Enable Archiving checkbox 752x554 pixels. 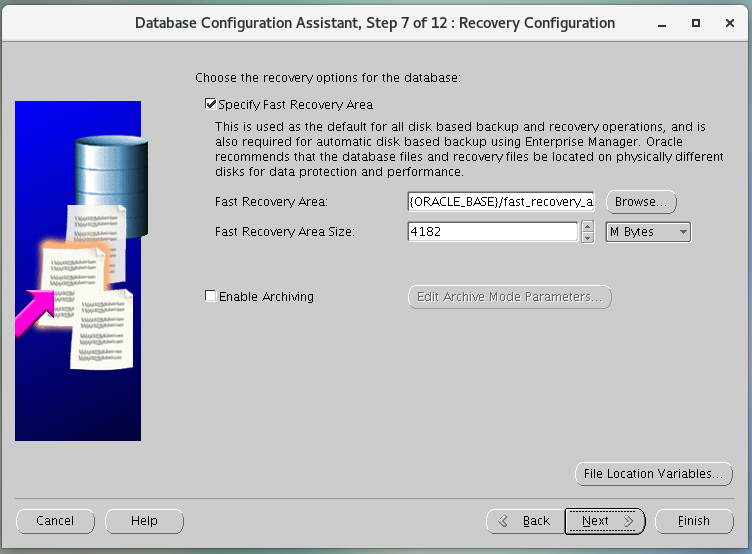pyautogui.click(x=210, y=296)
